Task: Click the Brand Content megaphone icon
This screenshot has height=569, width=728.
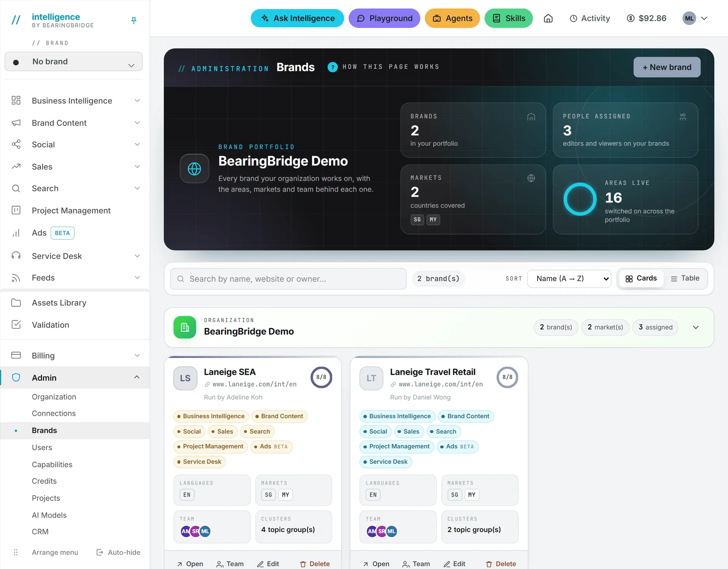Action: (16, 123)
